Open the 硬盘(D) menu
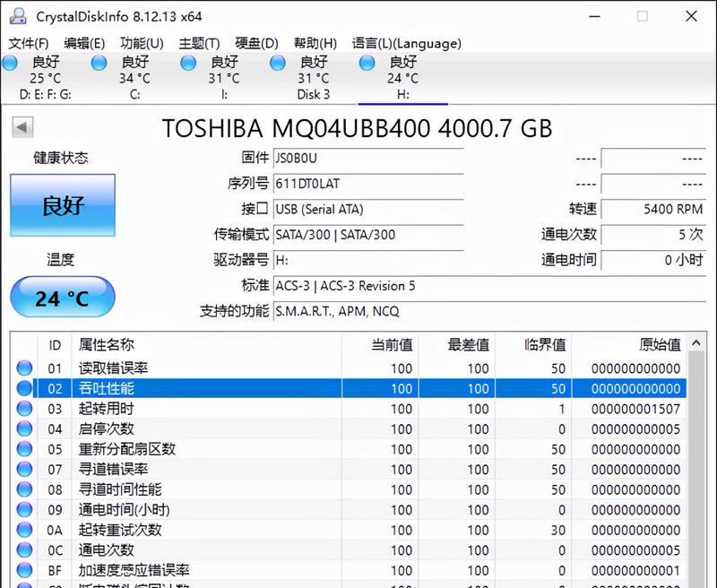This screenshot has width=717, height=588. coord(256,43)
